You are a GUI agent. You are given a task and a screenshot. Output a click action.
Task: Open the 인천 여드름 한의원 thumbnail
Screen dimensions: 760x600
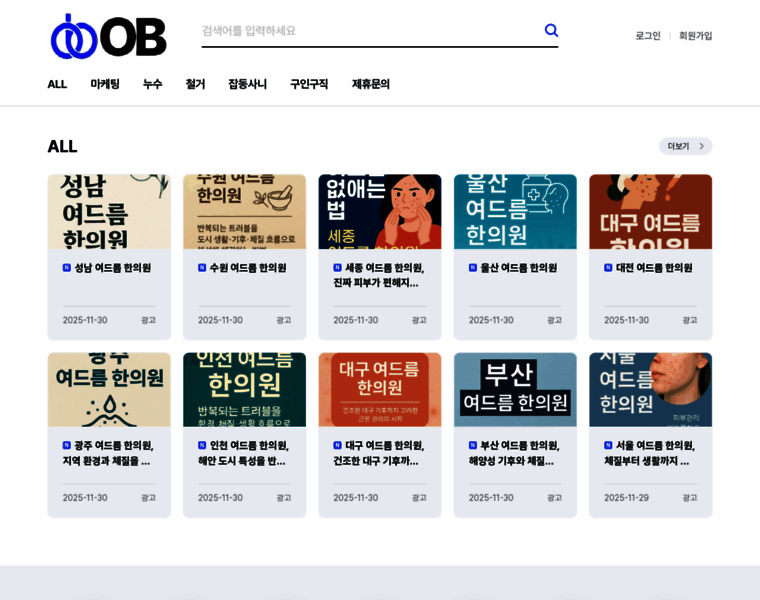tap(244, 390)
